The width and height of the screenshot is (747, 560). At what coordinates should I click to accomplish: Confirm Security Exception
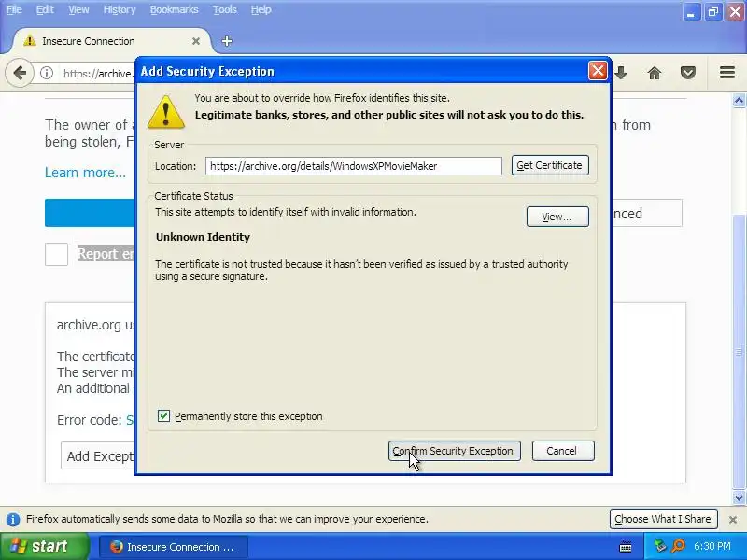click(x=455, y=451)
